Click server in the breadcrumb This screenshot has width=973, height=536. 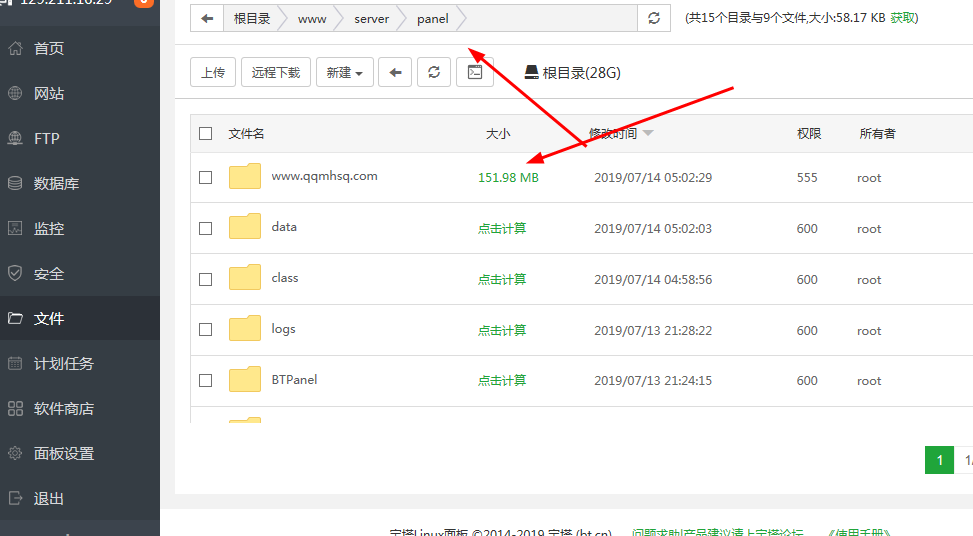point(371,19)
